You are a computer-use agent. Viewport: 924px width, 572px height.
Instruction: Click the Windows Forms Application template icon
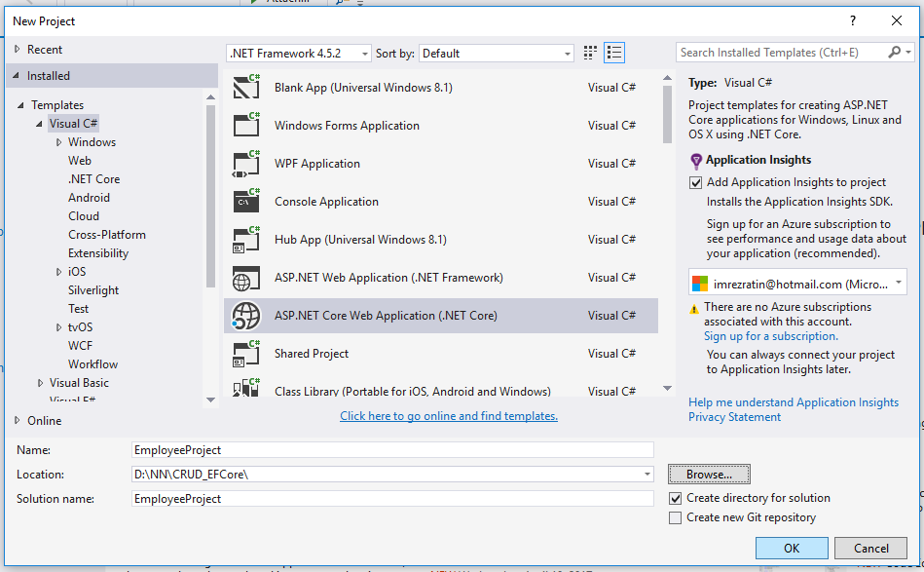point(246,125)
